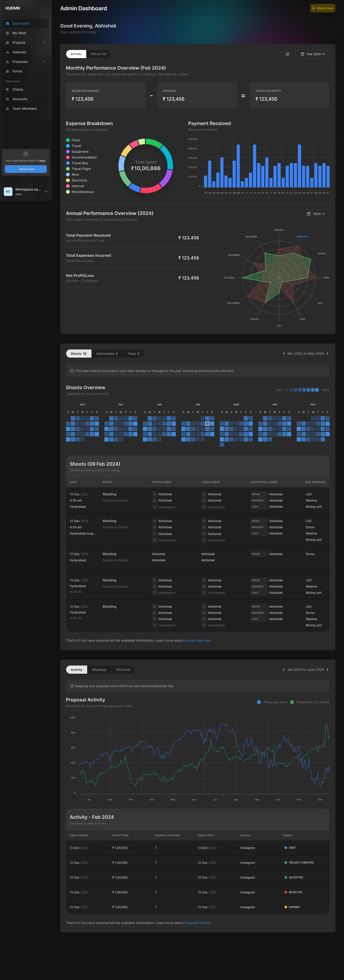The height and width of the screenshot is (980, 344).
Task: Toggle the Internet legend checkbox
Action: pyautogui.click(x=68, y=186)
